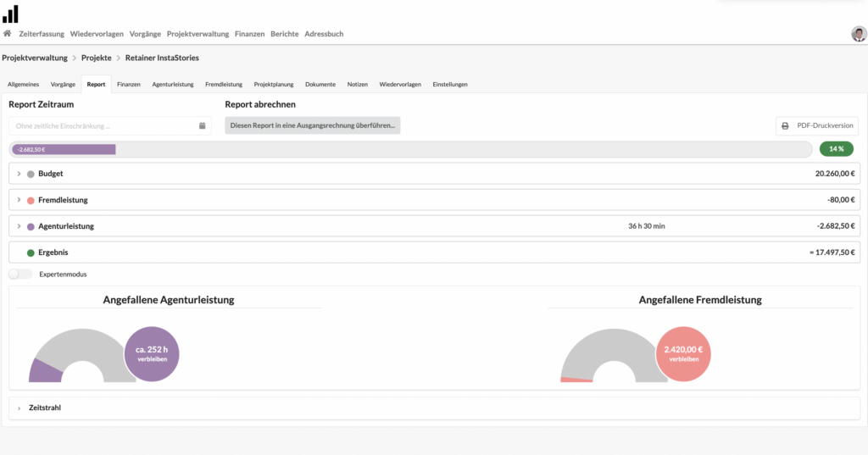Click the gray Budget dot

tap(31, 174)
